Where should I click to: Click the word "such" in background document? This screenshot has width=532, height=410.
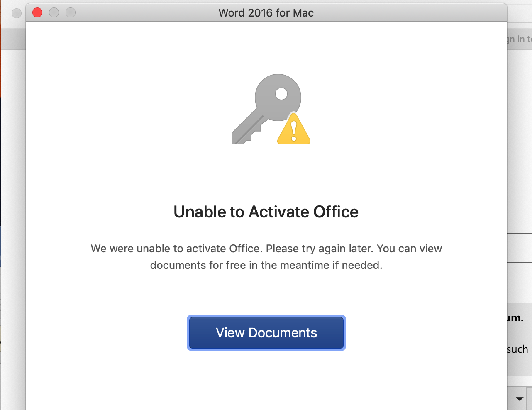coord(517,349)
